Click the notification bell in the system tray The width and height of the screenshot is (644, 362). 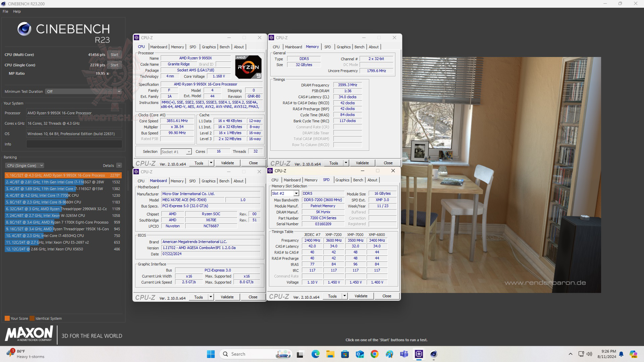621,354
